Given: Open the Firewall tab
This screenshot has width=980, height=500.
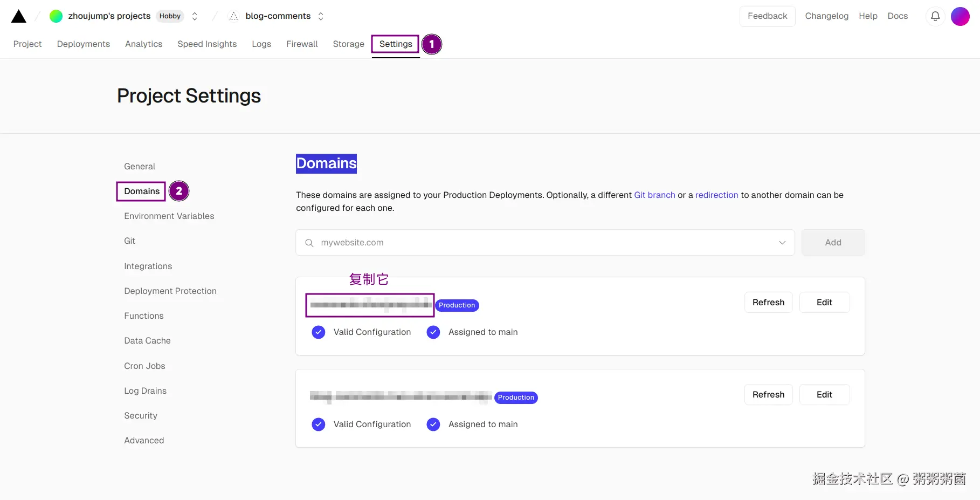Looking at the screenshot, I should point(302,44).
